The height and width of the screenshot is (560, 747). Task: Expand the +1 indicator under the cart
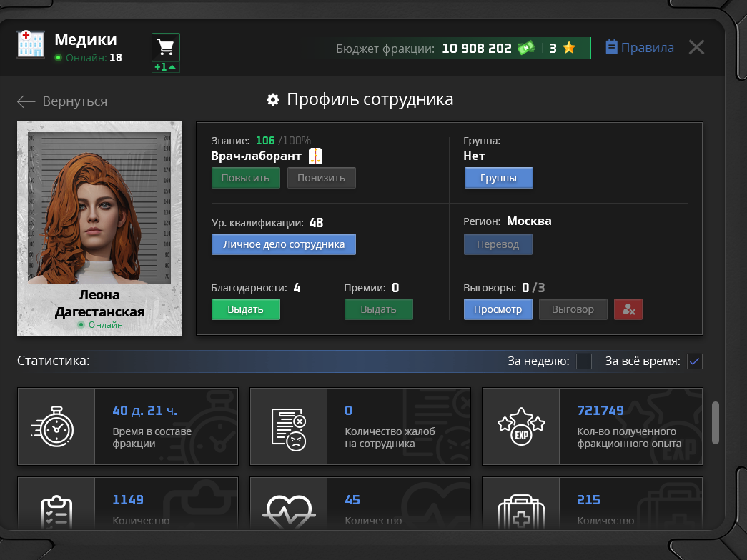(x=166, y=67)
